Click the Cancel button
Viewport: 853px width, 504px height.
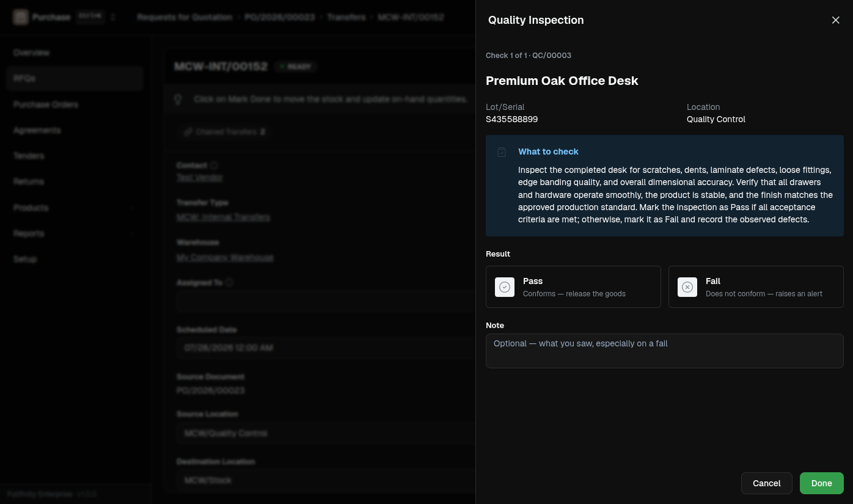coord(767,483)
